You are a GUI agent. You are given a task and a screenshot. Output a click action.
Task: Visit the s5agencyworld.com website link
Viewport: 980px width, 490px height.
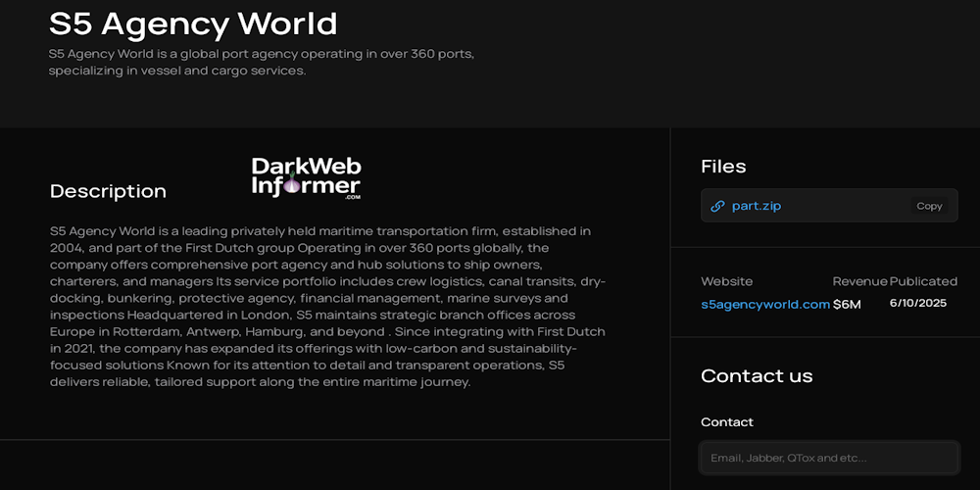point(765,304)
